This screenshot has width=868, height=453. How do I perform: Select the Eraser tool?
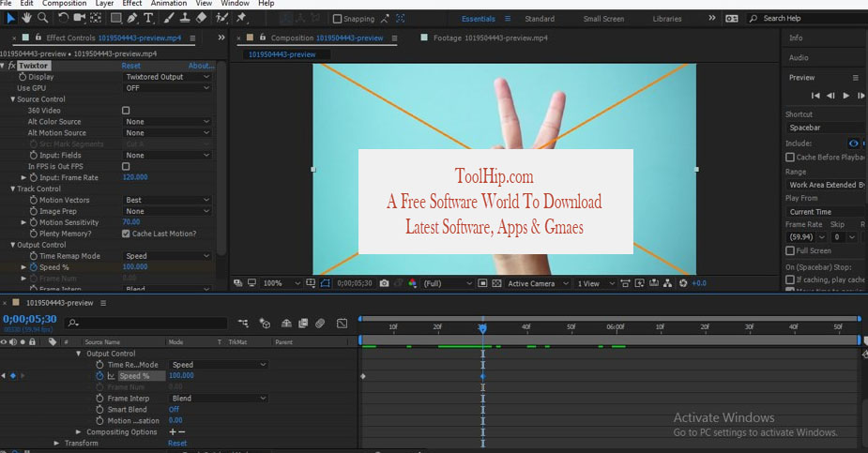point(202,18)
